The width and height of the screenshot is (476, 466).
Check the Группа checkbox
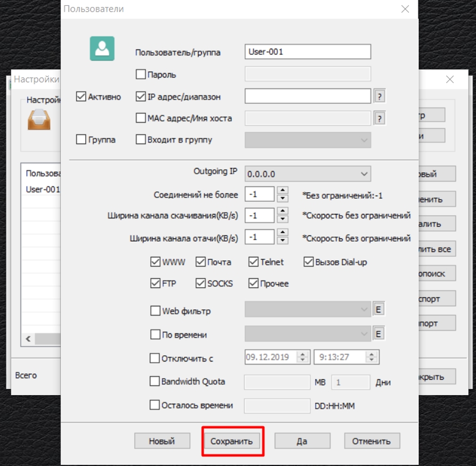click(80, 139)
